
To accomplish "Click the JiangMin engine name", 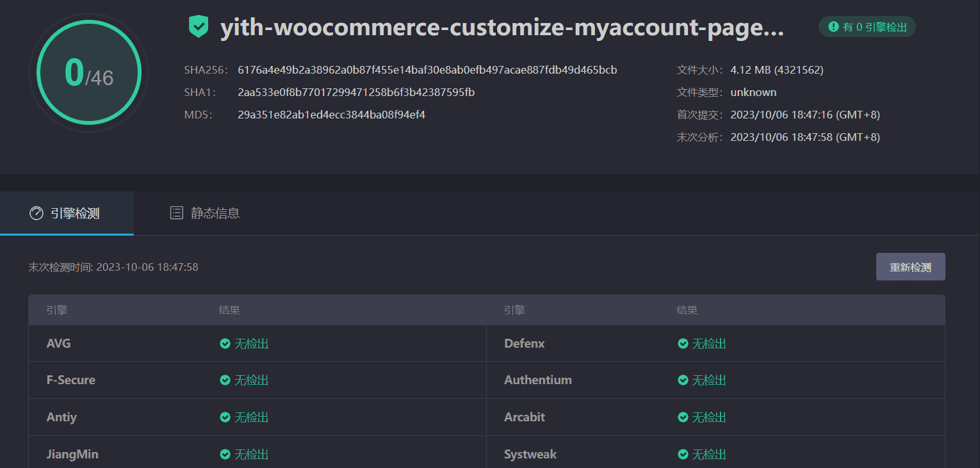I will [x=72, y=455].
